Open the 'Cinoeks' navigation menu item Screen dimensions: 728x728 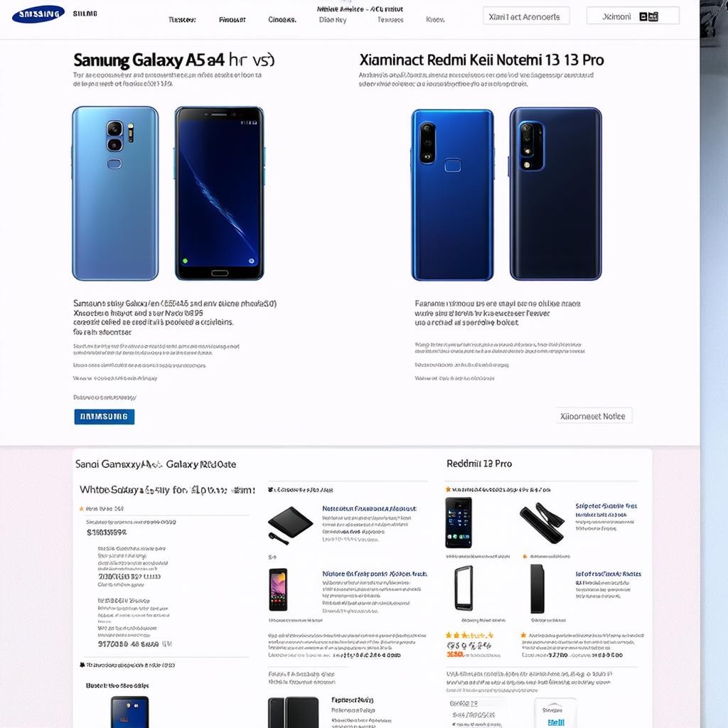(282, 19)
